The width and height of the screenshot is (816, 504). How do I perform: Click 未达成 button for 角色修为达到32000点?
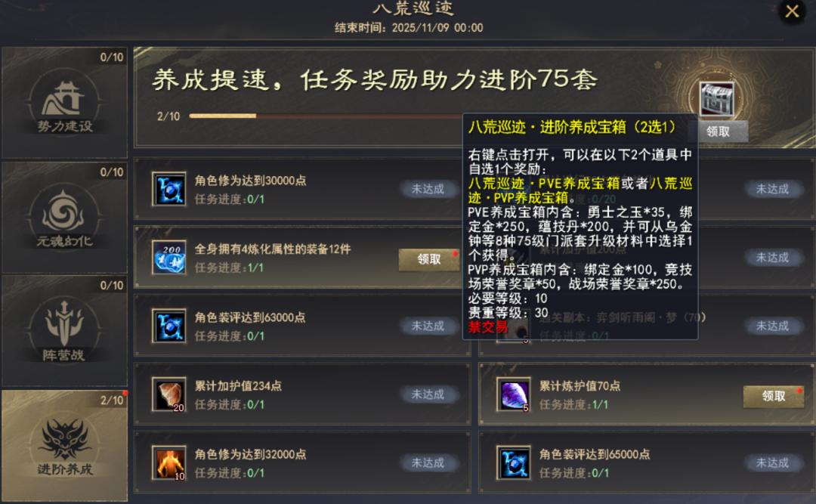click(428, 462)
